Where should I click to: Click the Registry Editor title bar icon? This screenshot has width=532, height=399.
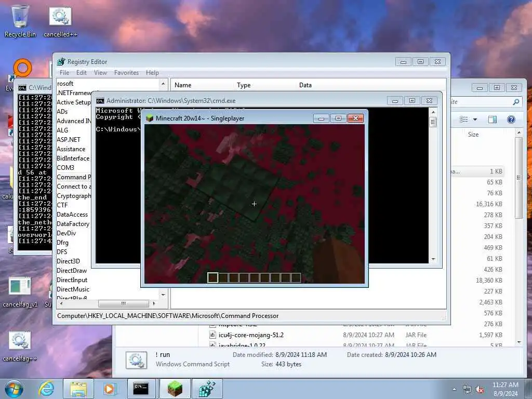coord(61,61)
